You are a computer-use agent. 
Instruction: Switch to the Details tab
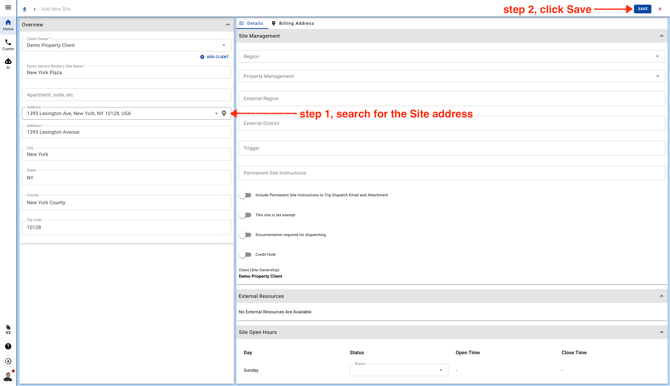251,24
